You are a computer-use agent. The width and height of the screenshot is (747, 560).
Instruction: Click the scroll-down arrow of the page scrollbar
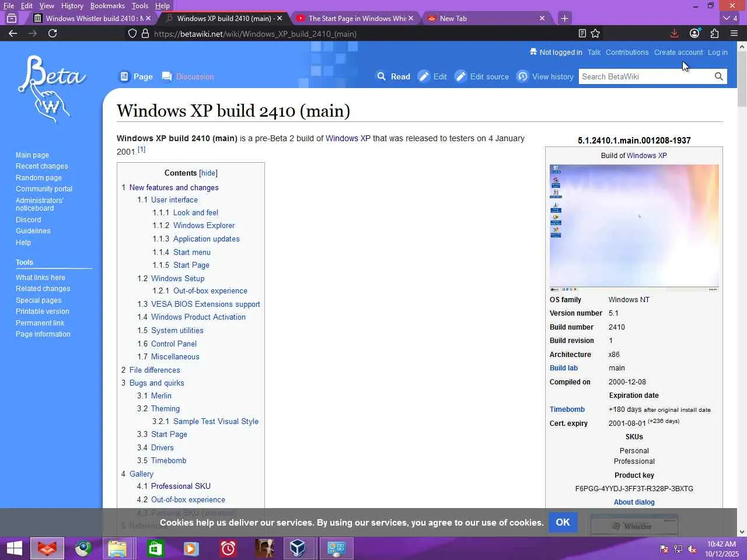[x=742, y=531]
